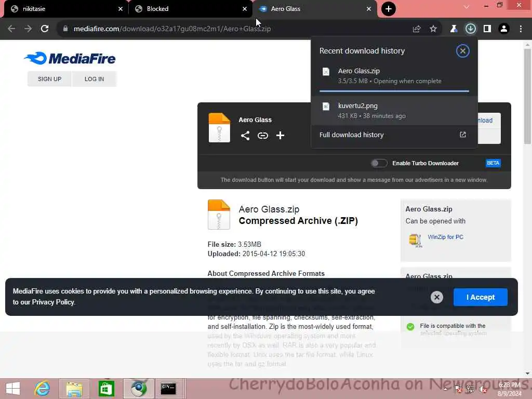The width and height of the screenshot is (532, 399).
Task: Open a new tab with plus button
Action: pyautogui.click(x=389, y=9)
